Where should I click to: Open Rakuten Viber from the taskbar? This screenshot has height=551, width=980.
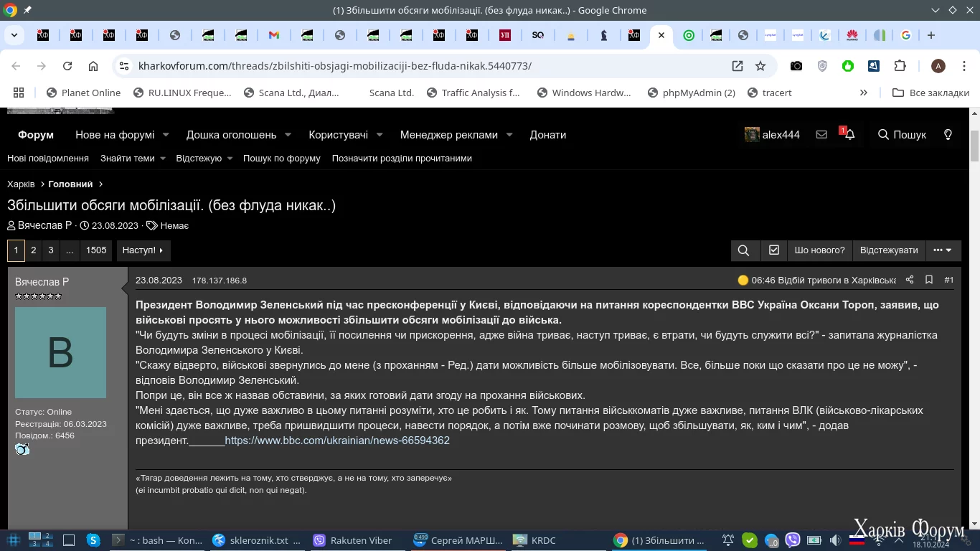pos(353,540)
